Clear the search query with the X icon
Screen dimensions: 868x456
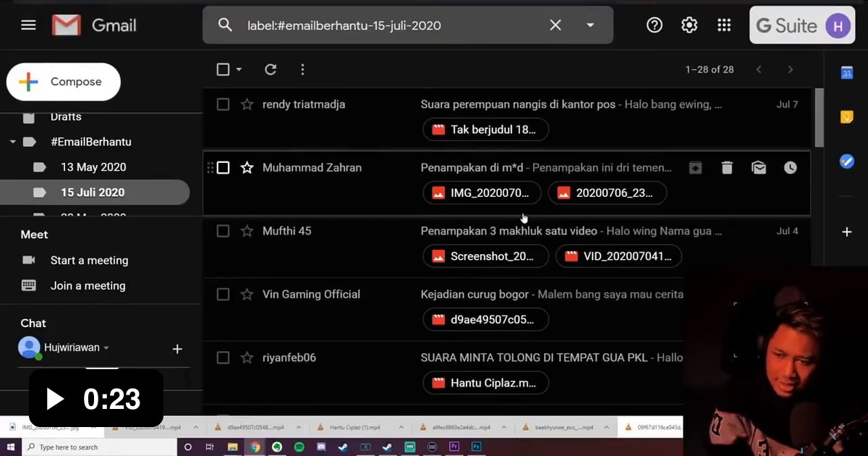[556, 25]
